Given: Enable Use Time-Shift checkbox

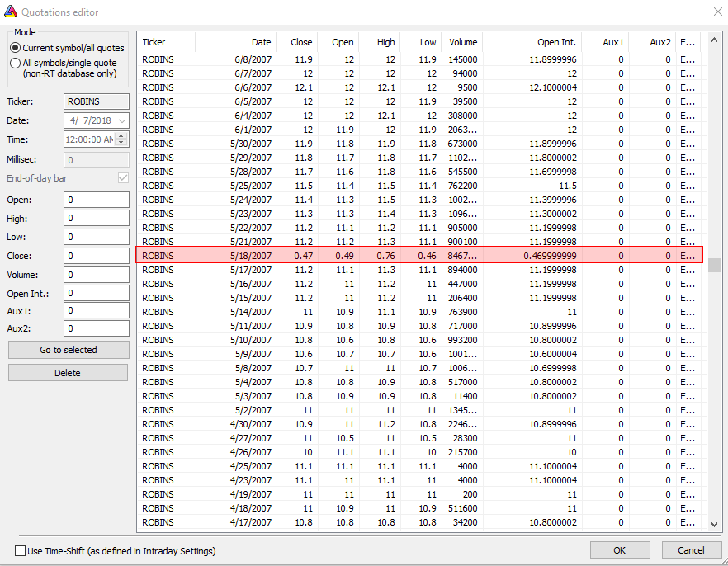Looking at the screenshot, I should (21, 551).
